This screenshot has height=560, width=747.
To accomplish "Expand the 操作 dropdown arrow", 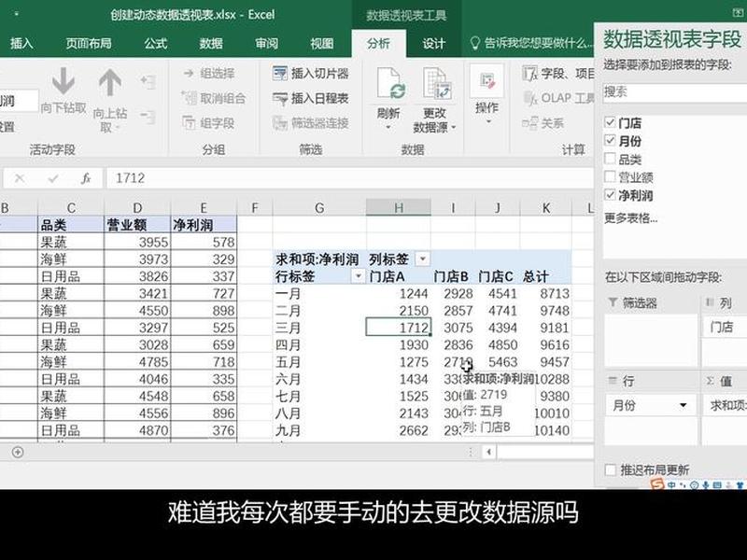I will [487, 121].
